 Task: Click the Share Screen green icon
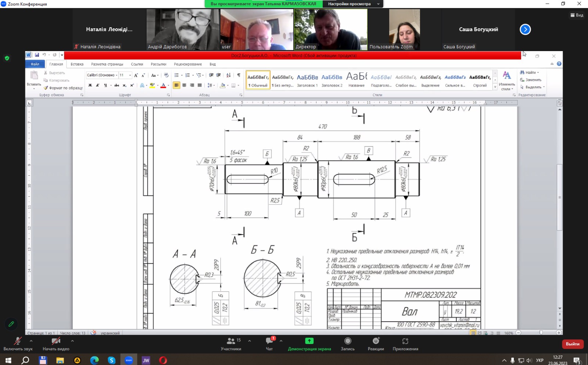pyautogui.click(x=309, y=341)
